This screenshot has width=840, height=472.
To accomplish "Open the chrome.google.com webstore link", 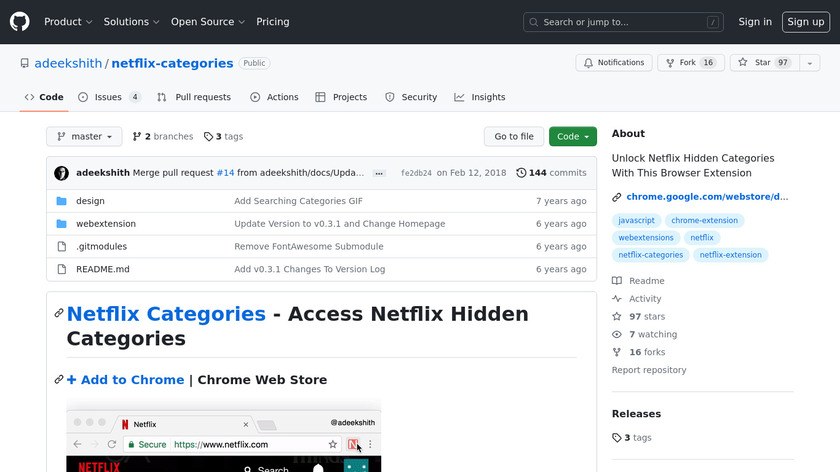I will (x=707, y=197).
